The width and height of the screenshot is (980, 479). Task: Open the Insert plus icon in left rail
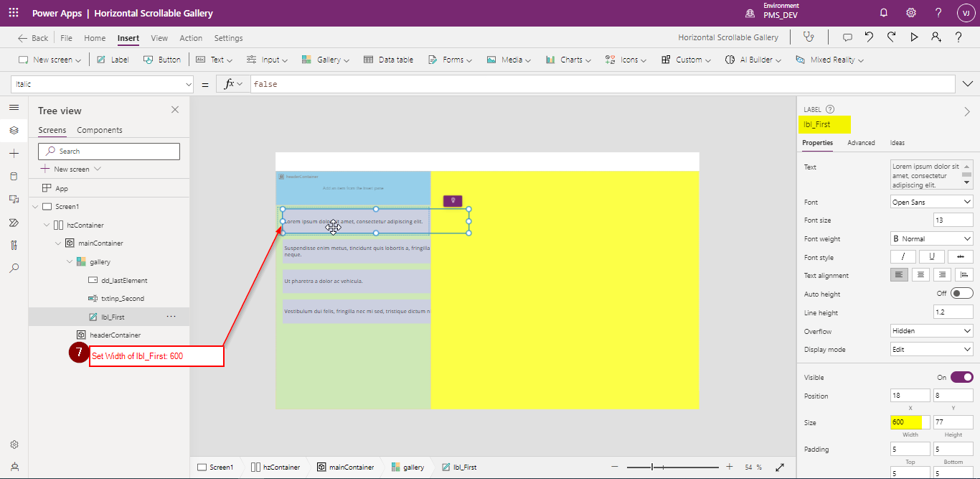point(14,154)
